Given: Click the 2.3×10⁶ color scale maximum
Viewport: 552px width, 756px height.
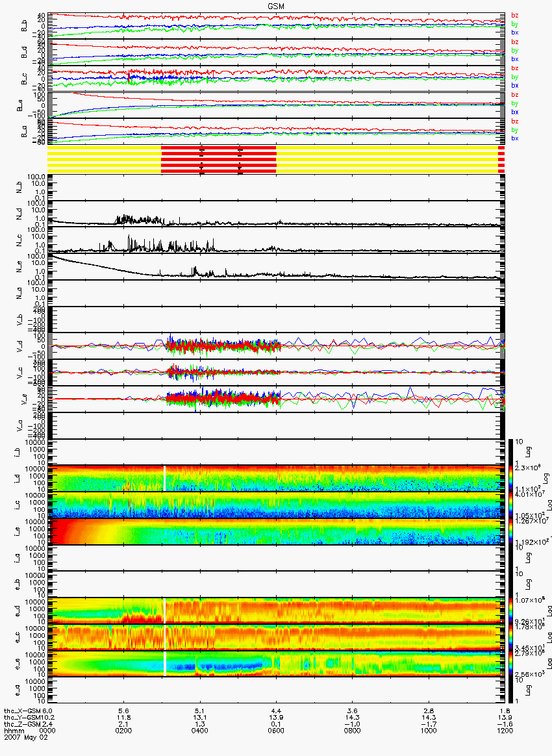Looking at the screenshot, I should coord(527,468).
